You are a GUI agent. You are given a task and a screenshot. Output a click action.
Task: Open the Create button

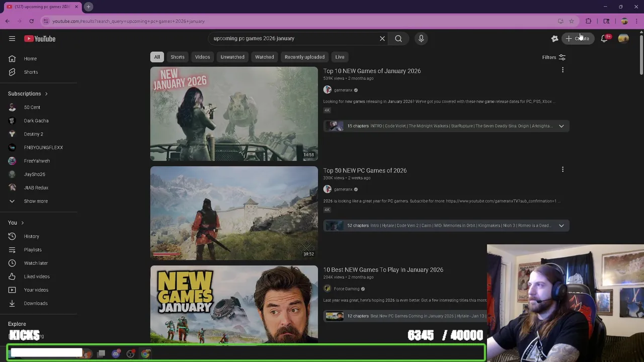tap(577, 38)
